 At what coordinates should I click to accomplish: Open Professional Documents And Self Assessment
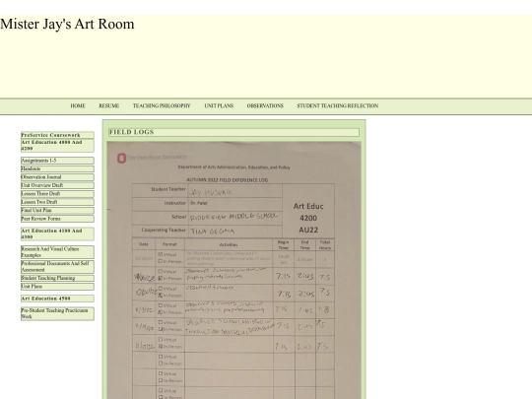[57, 267]
